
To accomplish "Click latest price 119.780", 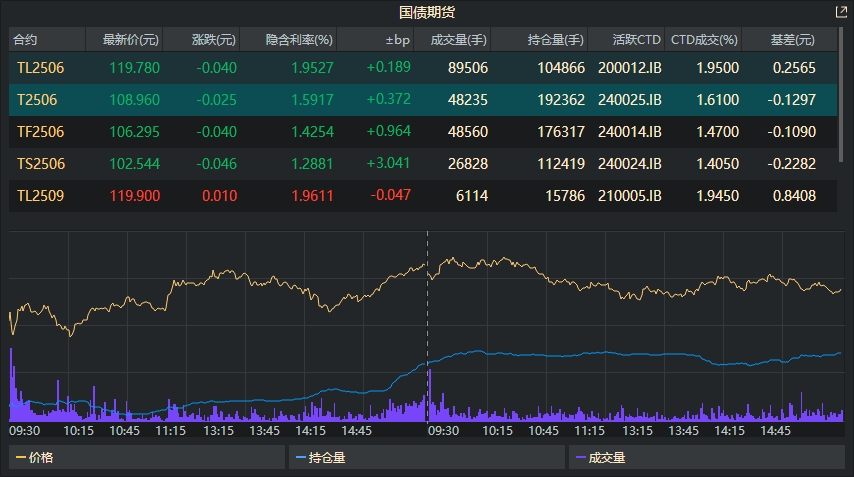I will pos(135,68).
